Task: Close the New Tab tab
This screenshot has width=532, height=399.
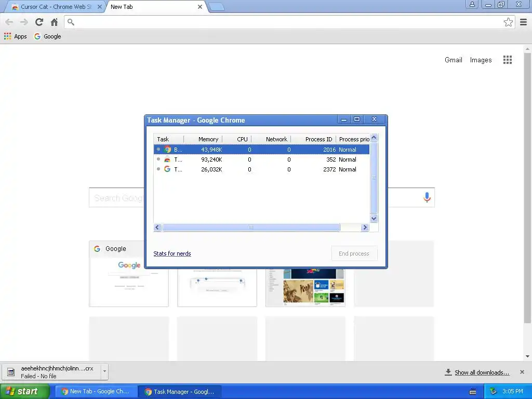Action: tap(200, 7)
